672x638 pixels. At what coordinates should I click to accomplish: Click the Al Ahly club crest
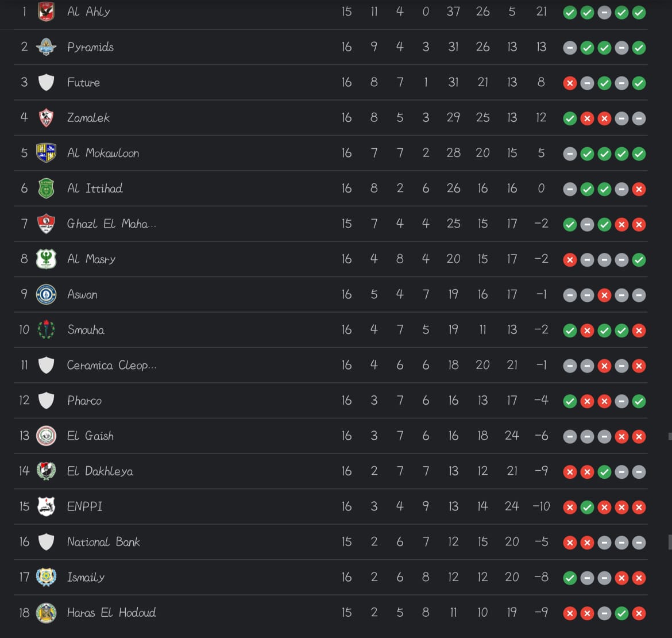pos(46,11)
